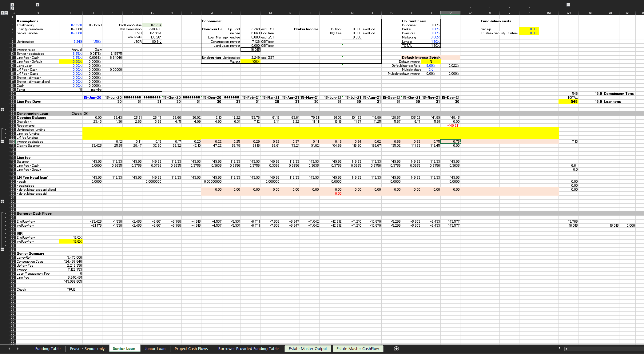The width and height of the screenshot is (644, 354).
Task: Select the Excl Up-front IRR 13.0% cell
Action: point(71,237)
